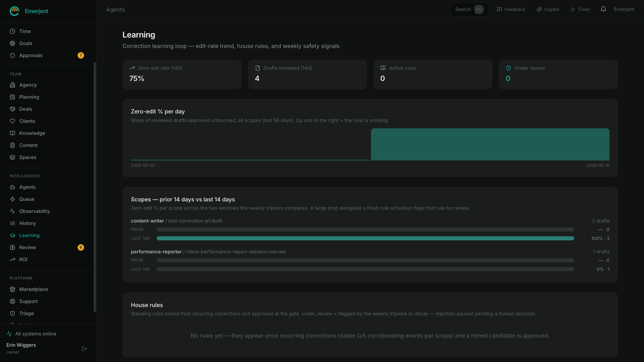Click the "content-writer" scope name

(x=147, y=221)
